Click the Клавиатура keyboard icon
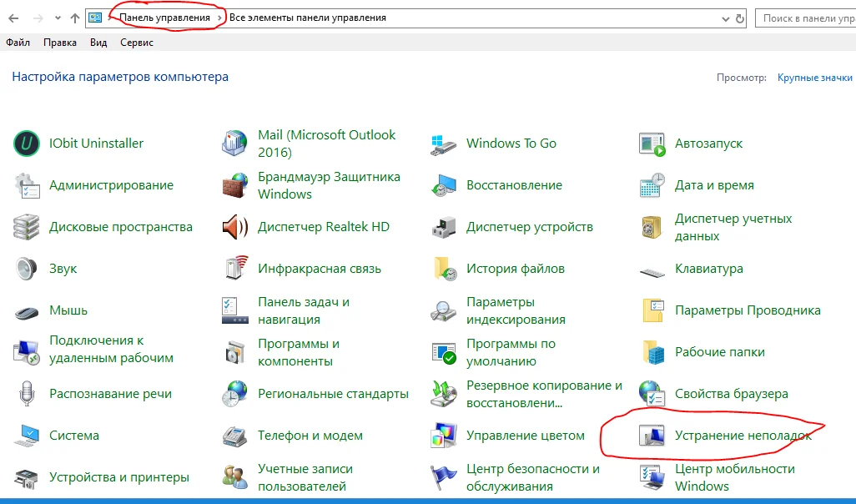Viewport: 856px width, 504px height. pos(652,271)
